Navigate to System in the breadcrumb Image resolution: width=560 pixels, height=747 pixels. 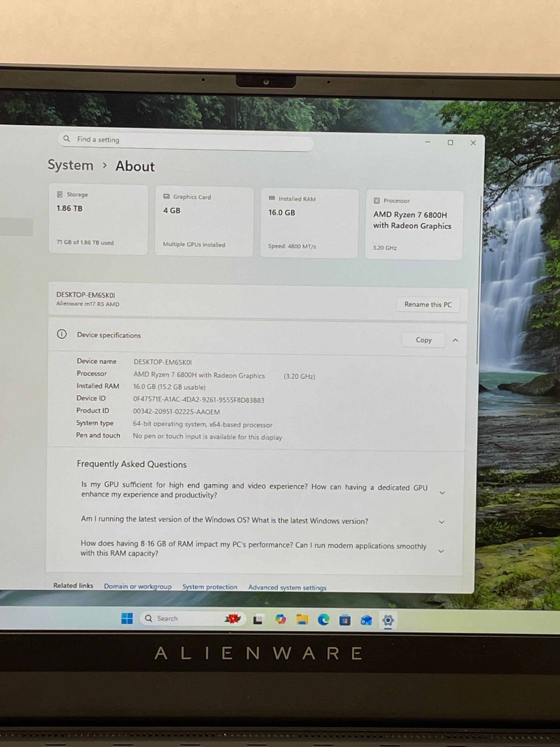tap(71, 165)
